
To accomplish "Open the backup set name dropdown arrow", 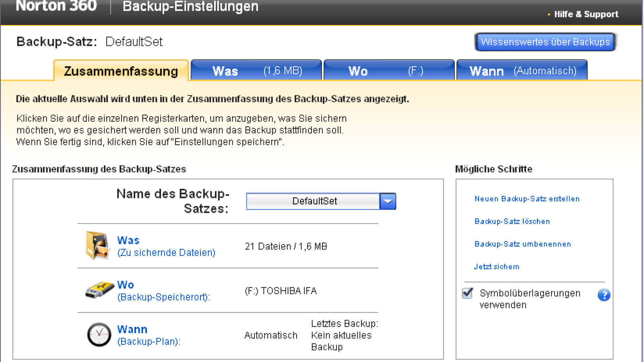I will click(x=388, y=202).
